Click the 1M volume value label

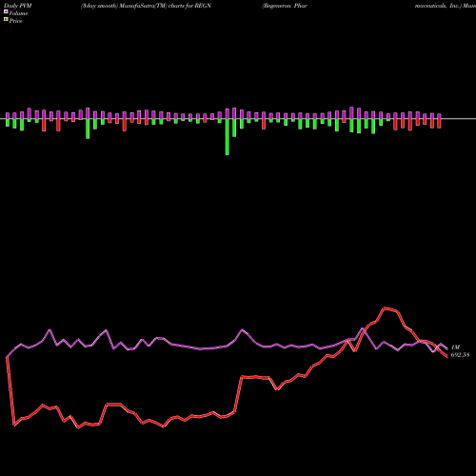(455, 347)
